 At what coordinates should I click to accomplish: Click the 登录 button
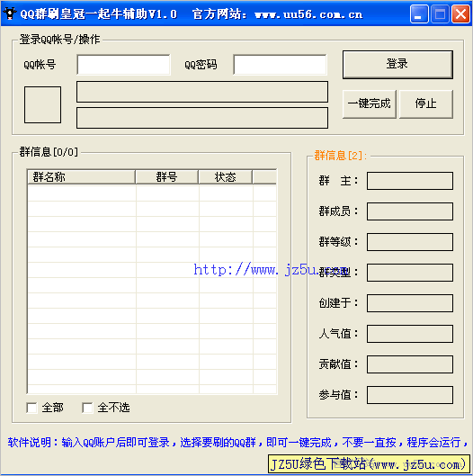click(397, 65)
